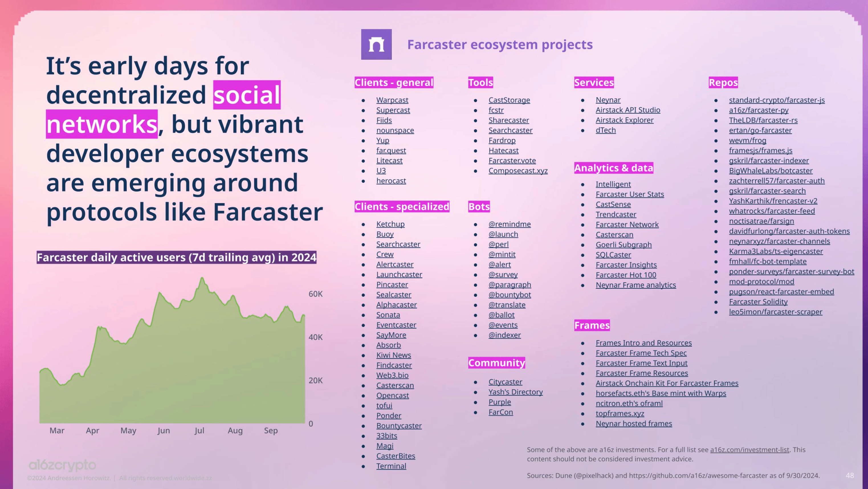Follow the a16z.com/investment-list link
The width and height of the screenshot is (868, 489).
(x=749, y=450)
